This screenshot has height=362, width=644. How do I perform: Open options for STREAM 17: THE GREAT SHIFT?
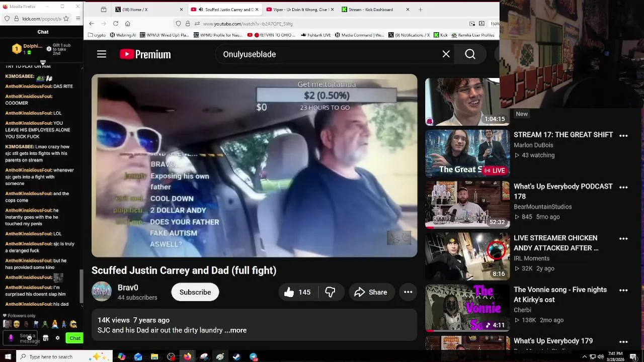tap(623, 136)
